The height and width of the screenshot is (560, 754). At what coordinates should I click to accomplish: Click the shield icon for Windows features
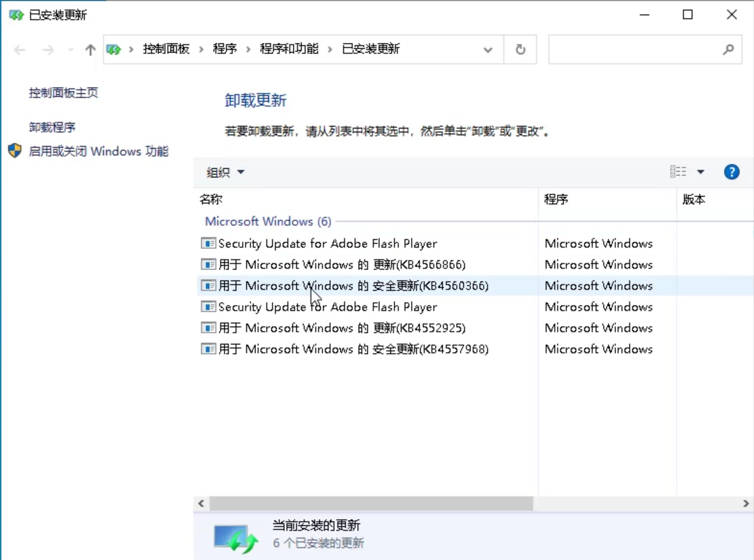[x=15, y=151]
